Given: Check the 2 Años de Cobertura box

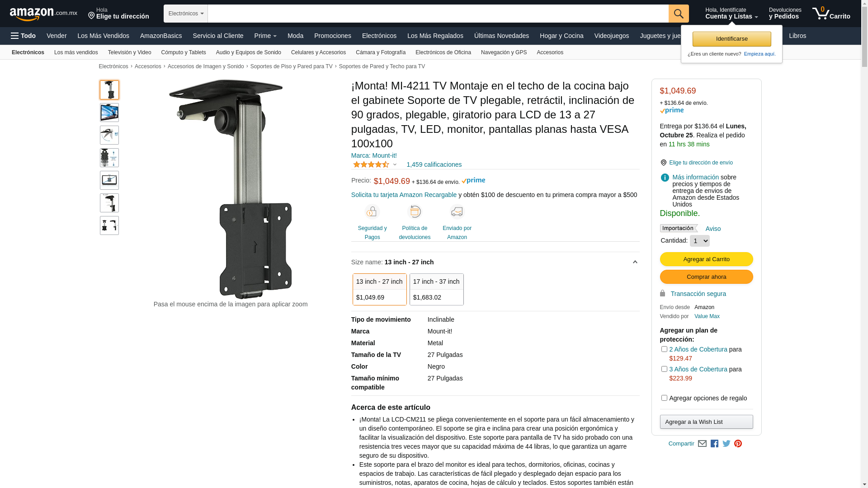Looking at the screenshot, I should 664,349.
